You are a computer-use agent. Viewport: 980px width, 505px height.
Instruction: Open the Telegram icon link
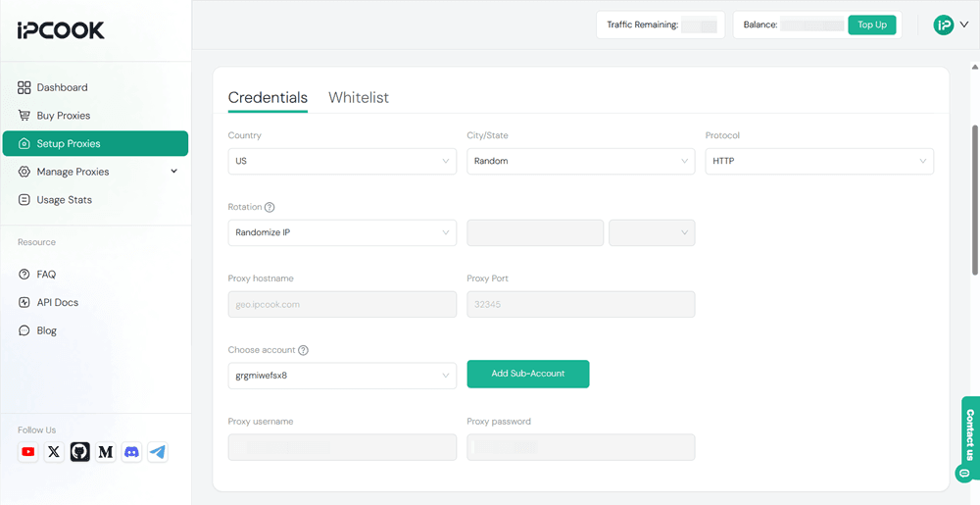[158, 452]
